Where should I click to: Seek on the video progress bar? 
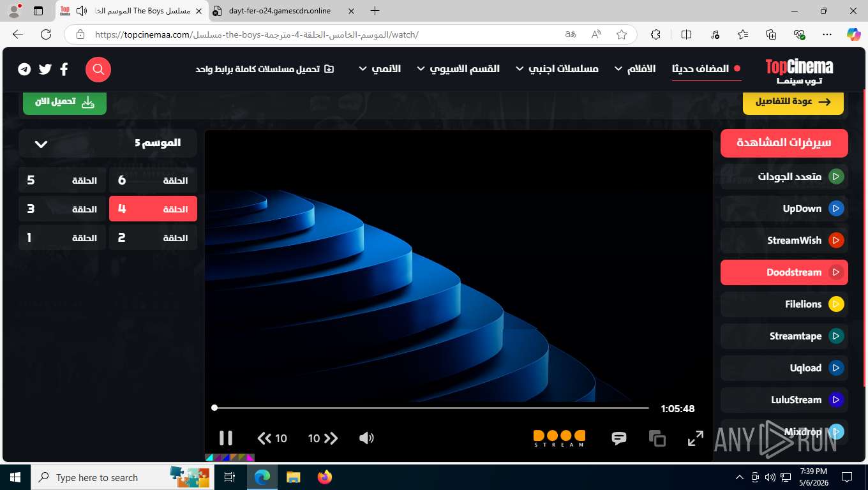point(431,408)
